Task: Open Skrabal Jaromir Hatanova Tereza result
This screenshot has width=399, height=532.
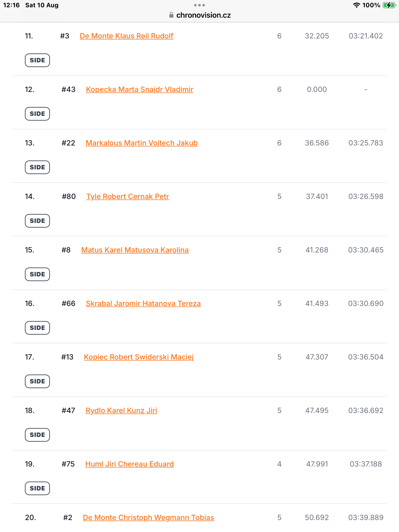Action: click(x=143, y=303)
